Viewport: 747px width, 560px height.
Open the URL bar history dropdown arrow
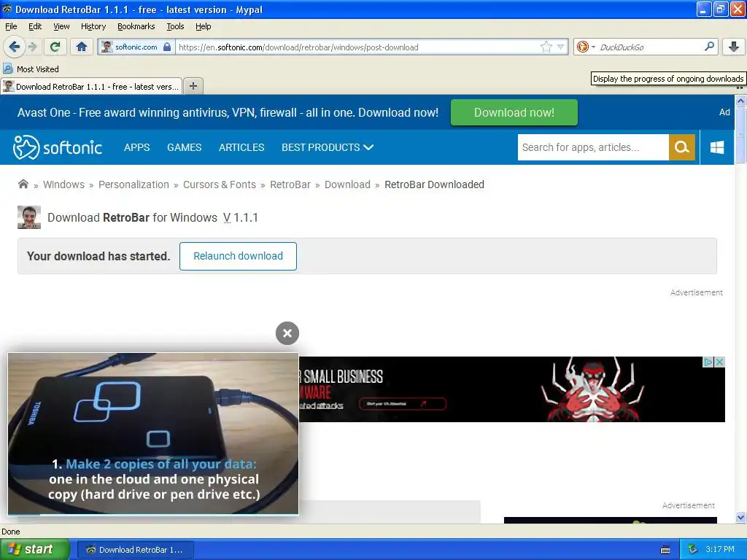pos(561,47)
